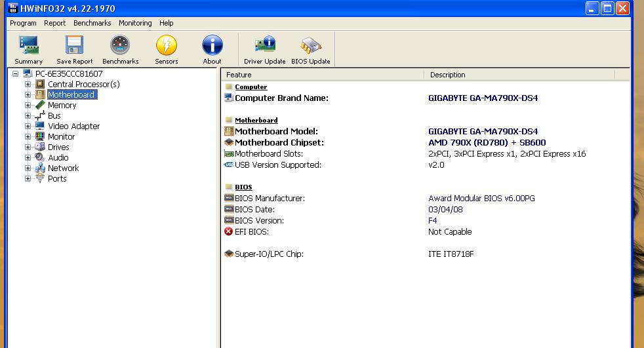This screenshot has width=644, height=348.
Task: Expand the Video Adapter tree node
Action: [28, 126]
